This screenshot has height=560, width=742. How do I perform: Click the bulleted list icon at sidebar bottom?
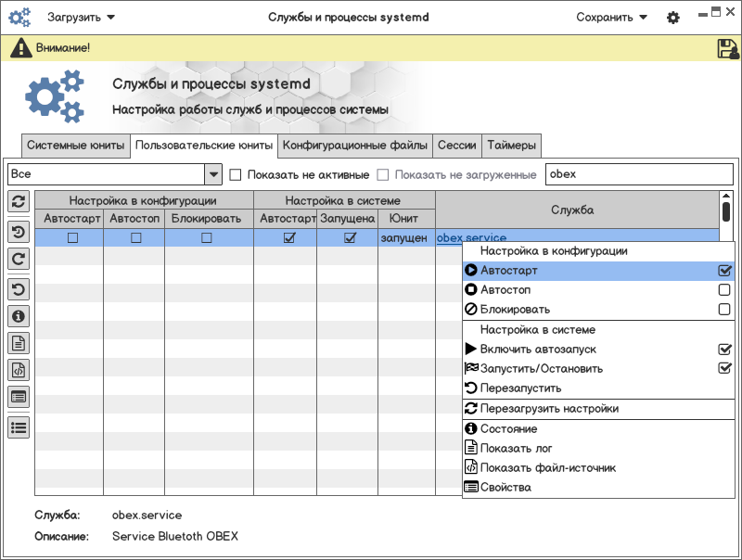click(x=19, y=426)
